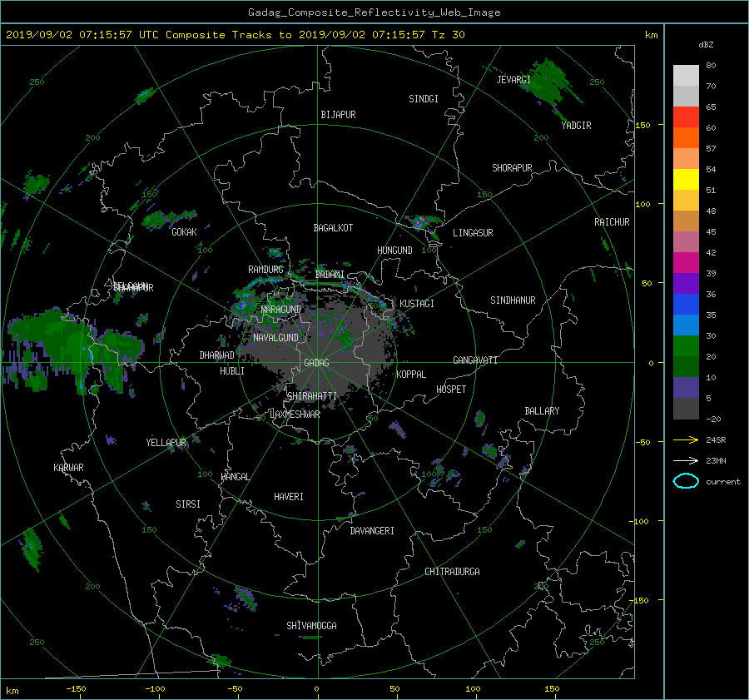Click the SHIRAHATTI city label

click(312, 396)
